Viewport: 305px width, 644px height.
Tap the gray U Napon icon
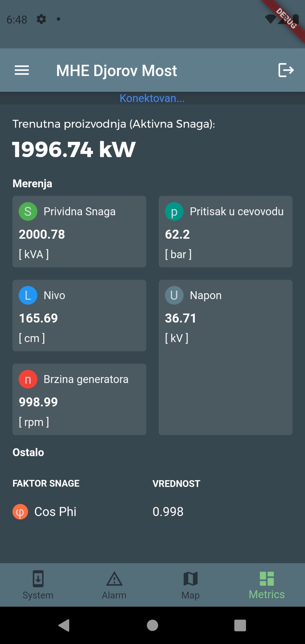pos(174,295)
